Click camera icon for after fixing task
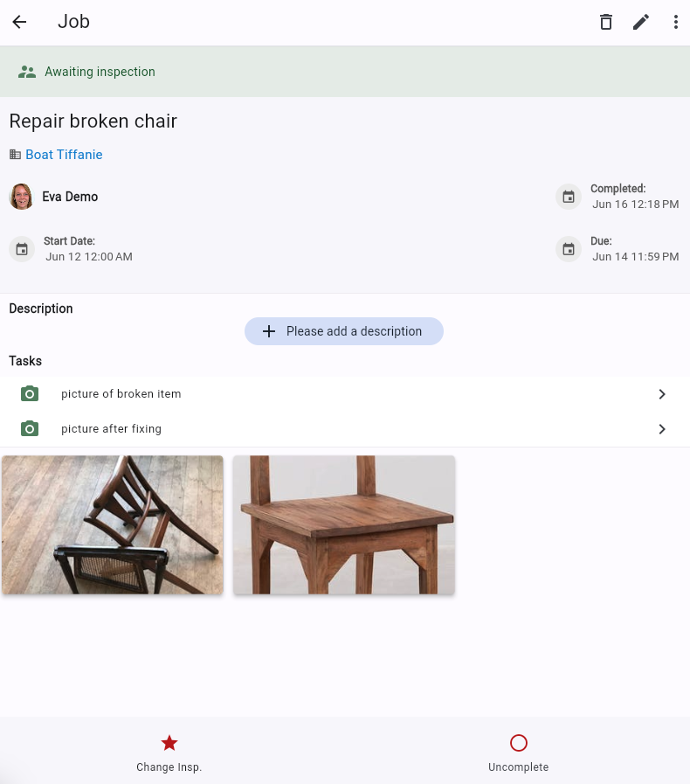This screenshot has width=690, height=784. [x=30, y=429]
